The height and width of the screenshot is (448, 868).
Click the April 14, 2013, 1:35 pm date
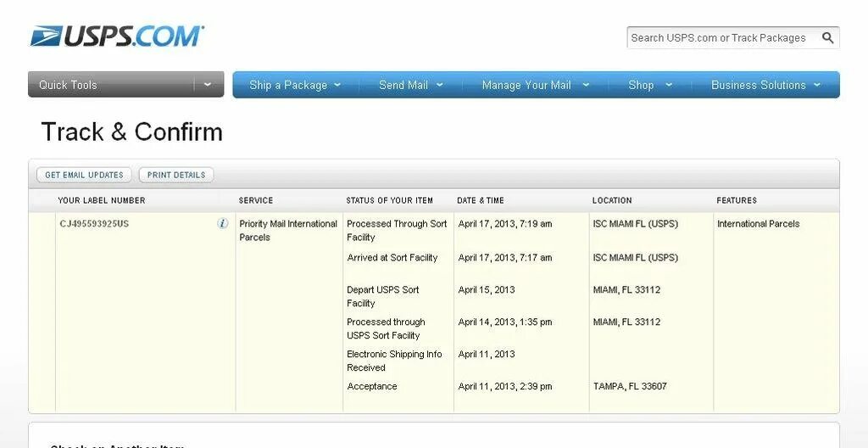tap(505, 322)
